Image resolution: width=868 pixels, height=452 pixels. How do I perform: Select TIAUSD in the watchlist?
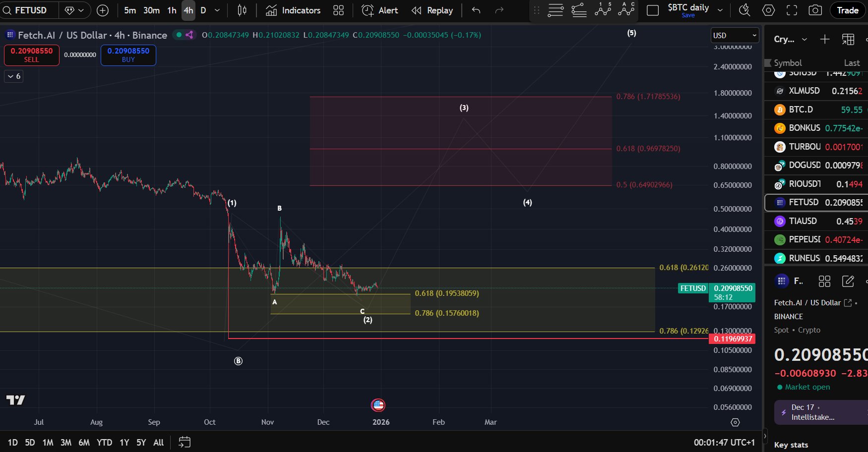coord(816,221)
